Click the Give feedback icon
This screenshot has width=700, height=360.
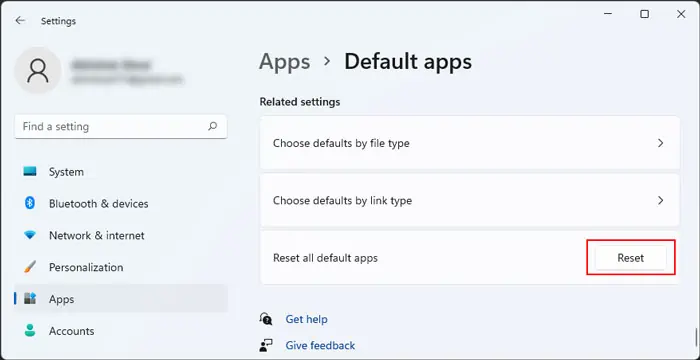click(266, 345)
